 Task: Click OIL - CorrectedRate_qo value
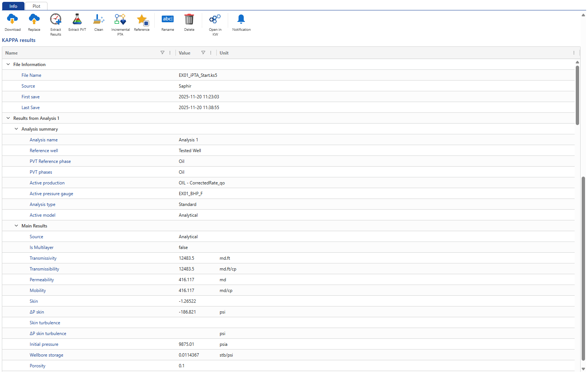pyautogui.click(x=202, y=183)
